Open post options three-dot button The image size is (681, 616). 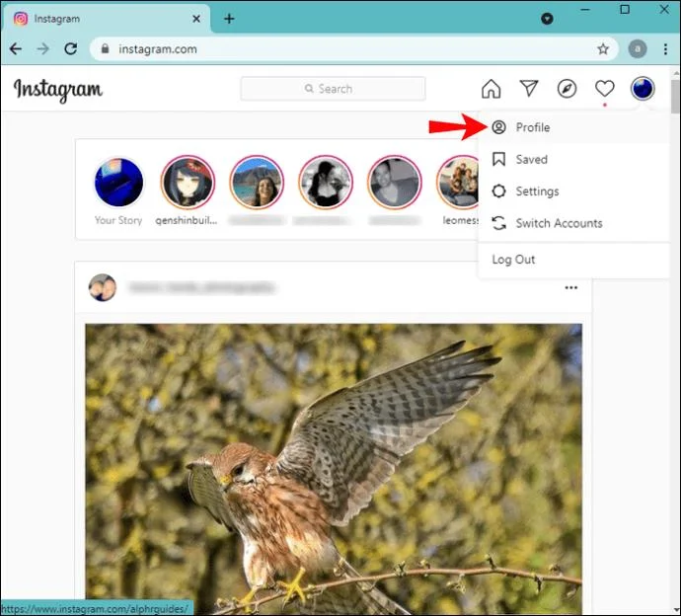pos(571,287)
